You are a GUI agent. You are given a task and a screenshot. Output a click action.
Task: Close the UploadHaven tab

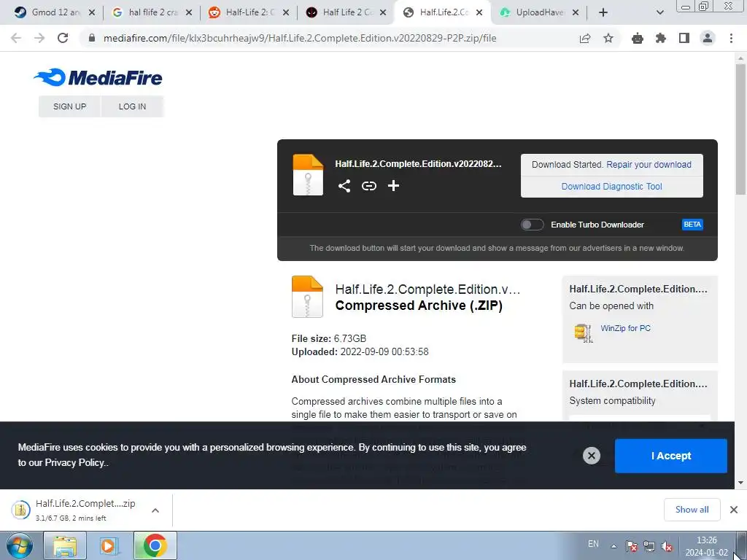click(x=576, y=12)
